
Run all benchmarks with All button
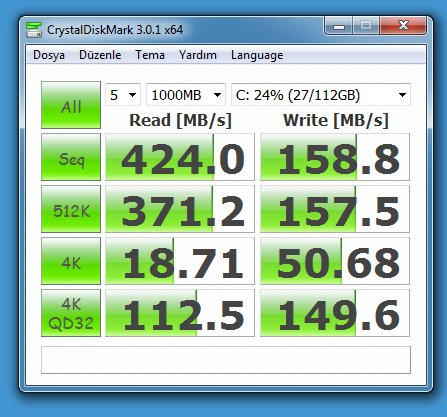click(71, 105)
